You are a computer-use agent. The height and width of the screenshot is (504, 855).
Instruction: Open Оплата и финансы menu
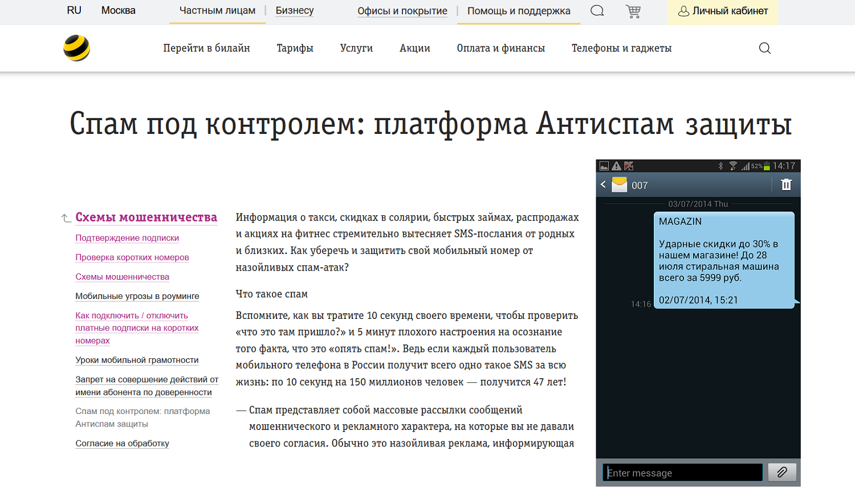500,48
